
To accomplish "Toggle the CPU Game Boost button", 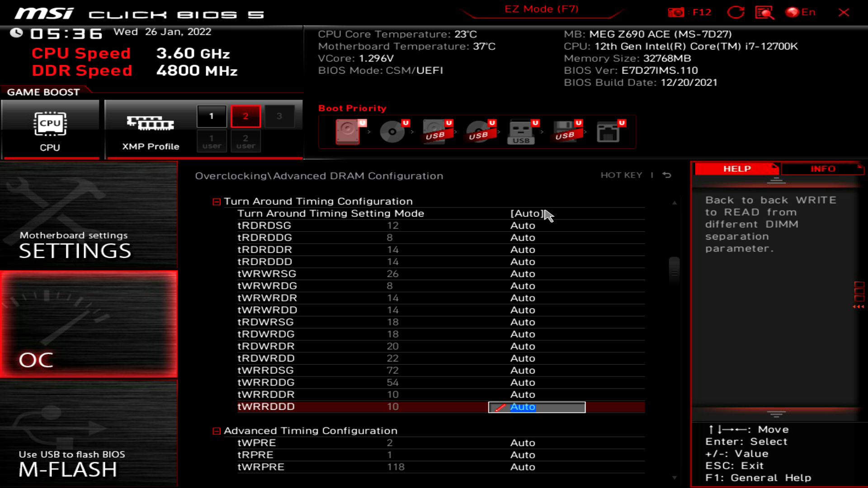I will pos(50,130).
